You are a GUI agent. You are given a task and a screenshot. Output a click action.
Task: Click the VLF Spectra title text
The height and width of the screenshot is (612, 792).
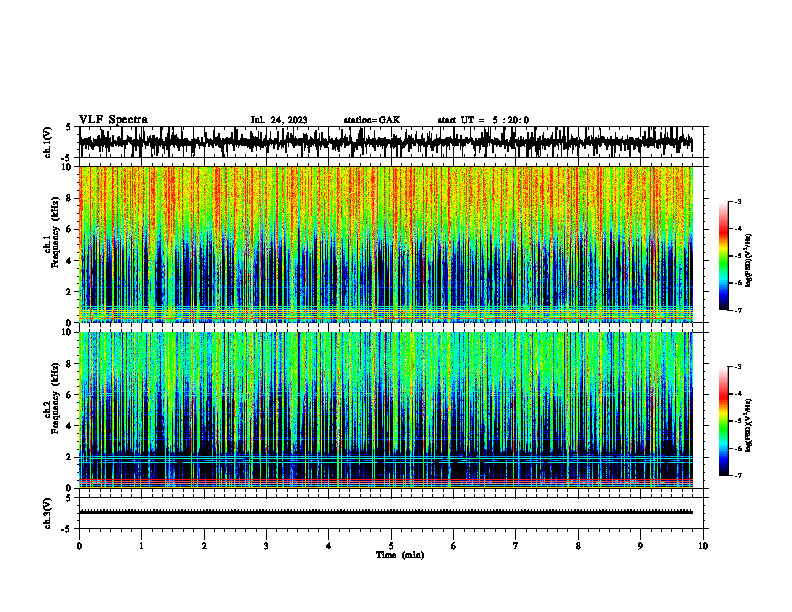(113, 120)
